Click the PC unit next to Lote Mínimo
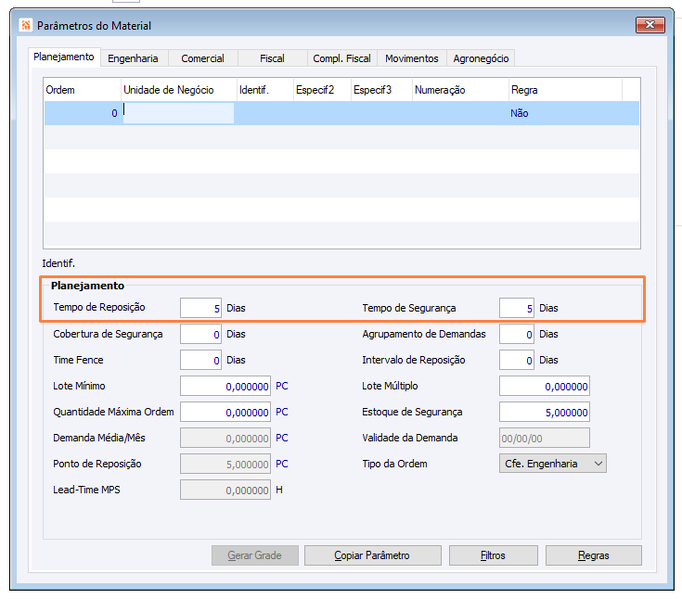 [x=282, y=386]
